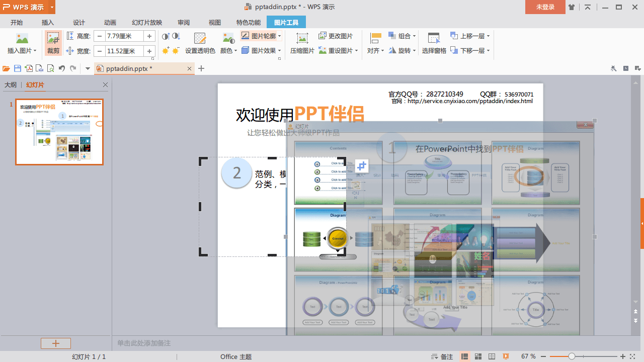Image resolution: width=644 pixels, height=362 pixels.
Task: Start slideshow from status bar play icon
Action: (506, 356)
